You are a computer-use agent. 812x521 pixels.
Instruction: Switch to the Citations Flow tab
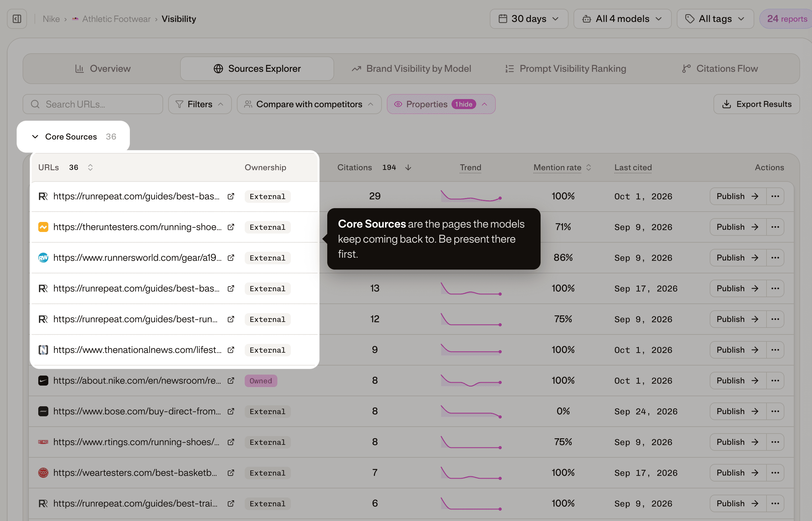(720, 69)
